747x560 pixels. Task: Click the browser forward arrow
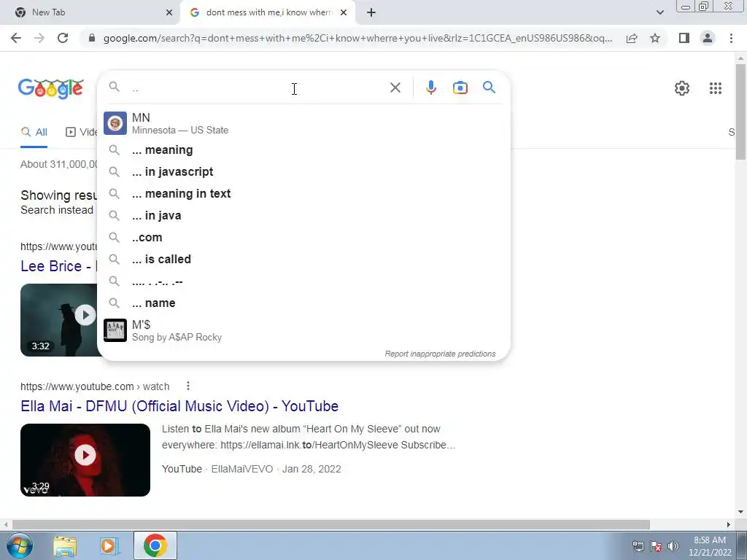tap(39, 38)
